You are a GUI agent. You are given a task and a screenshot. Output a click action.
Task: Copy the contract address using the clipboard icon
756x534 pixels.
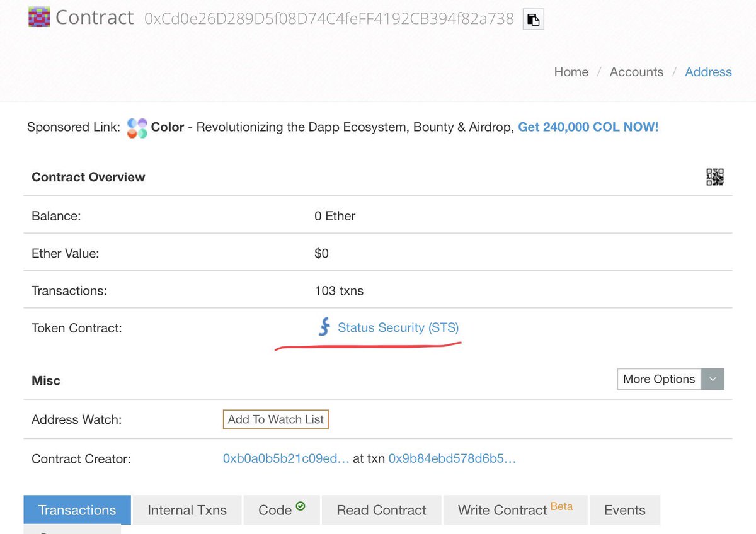[x=532, y=20]
